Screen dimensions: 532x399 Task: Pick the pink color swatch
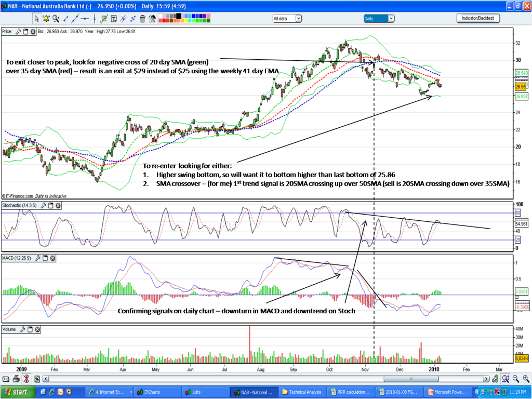coord(209,16)
